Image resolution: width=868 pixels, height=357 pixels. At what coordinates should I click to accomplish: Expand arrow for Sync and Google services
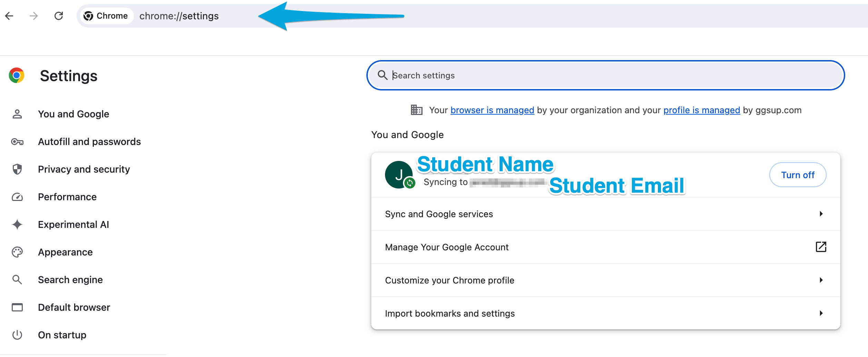pyautogui.click(x=821, y=214)
